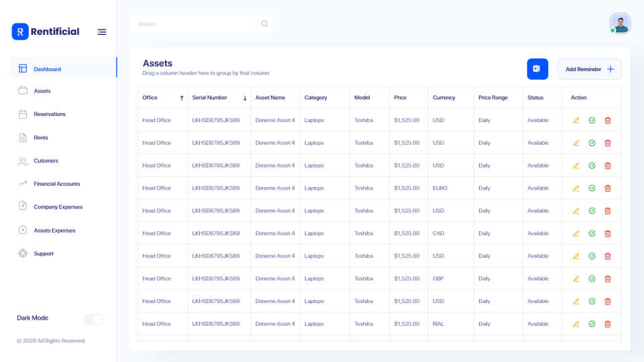644x362 pixels.
Task: Delete the EURO currency asset row
Action: click(x=608, y=188)
